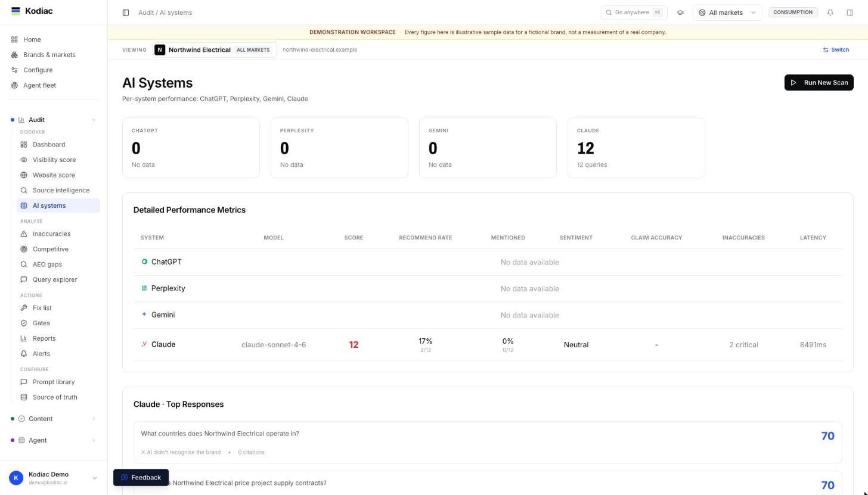
Task: Switch the viewed brand
Action: click(x=836, y=50)
